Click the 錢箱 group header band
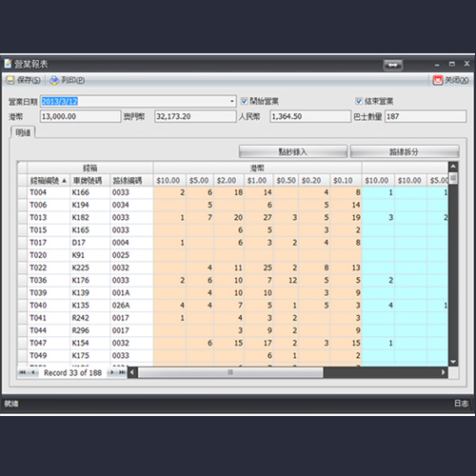 click(x=90, y=168)
